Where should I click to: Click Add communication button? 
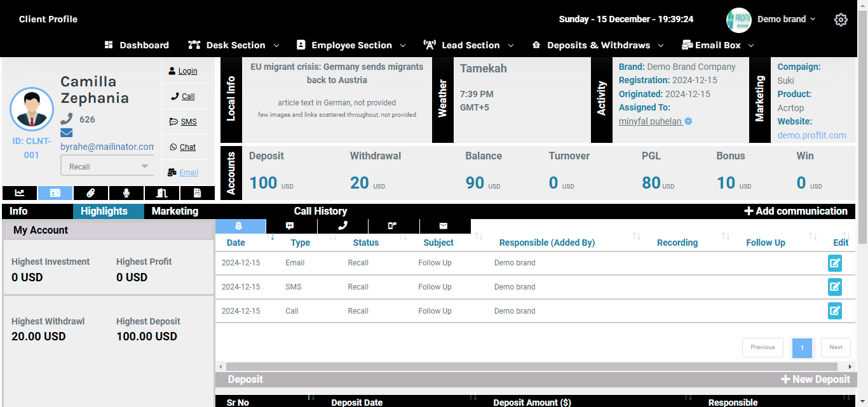click(796, 211)
